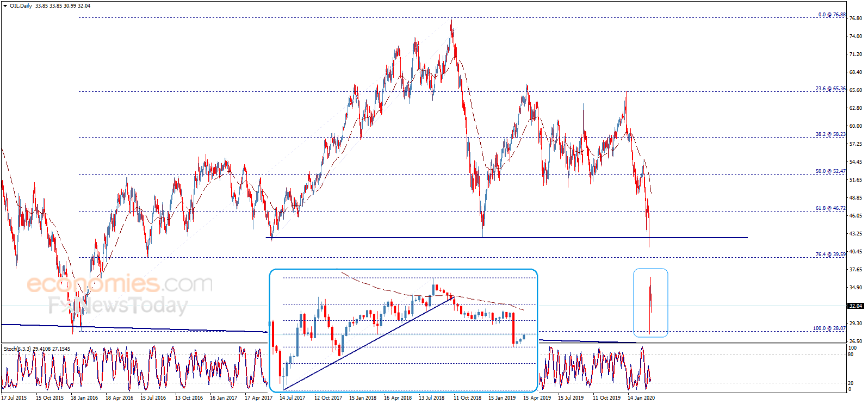Click the 54.45 price axis label
Image resolution: width=868 pixels, height=404 pixels.
[855, 162]
